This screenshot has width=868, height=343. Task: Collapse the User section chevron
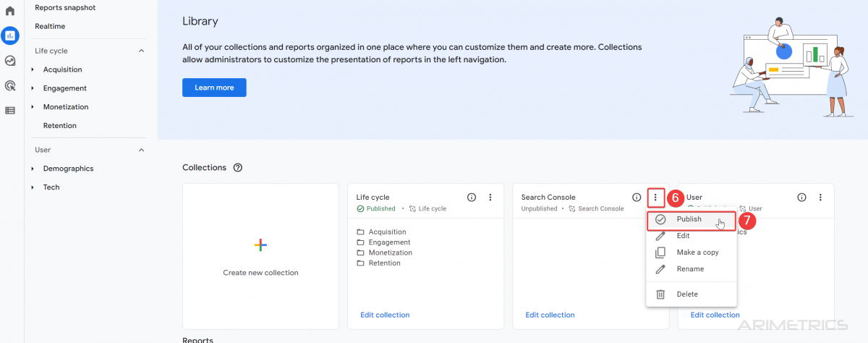point(141,151)
